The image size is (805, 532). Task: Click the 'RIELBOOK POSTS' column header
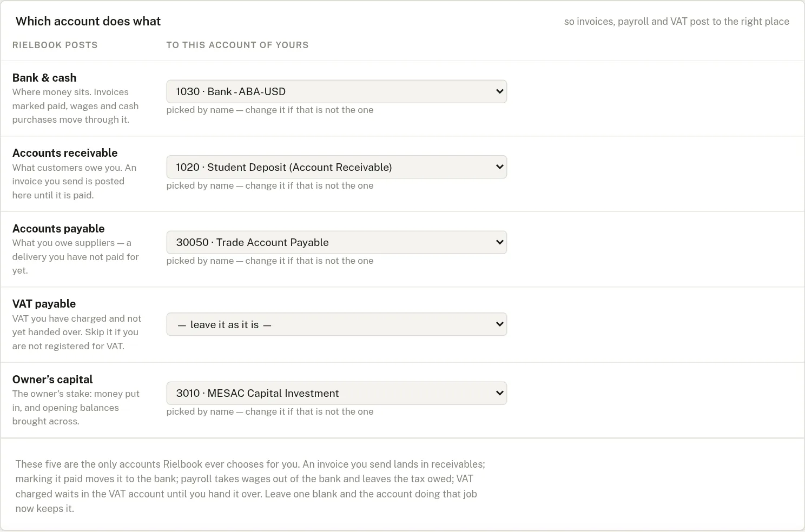[55, 45]
